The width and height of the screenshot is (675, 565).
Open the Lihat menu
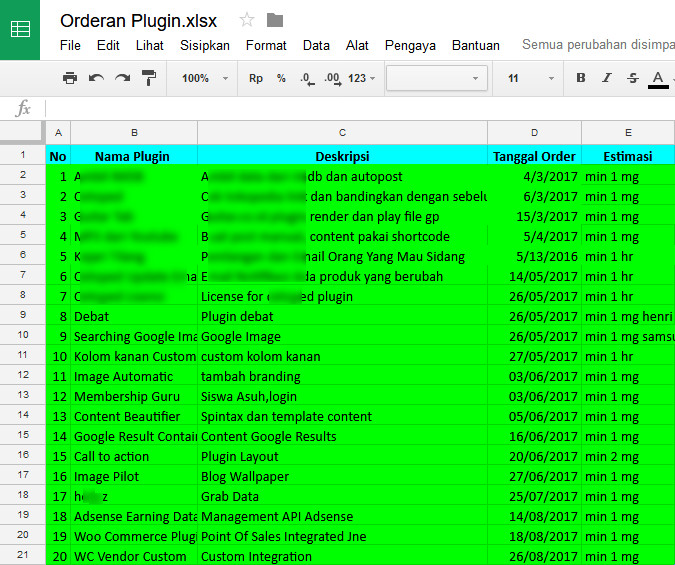[149, 45]
